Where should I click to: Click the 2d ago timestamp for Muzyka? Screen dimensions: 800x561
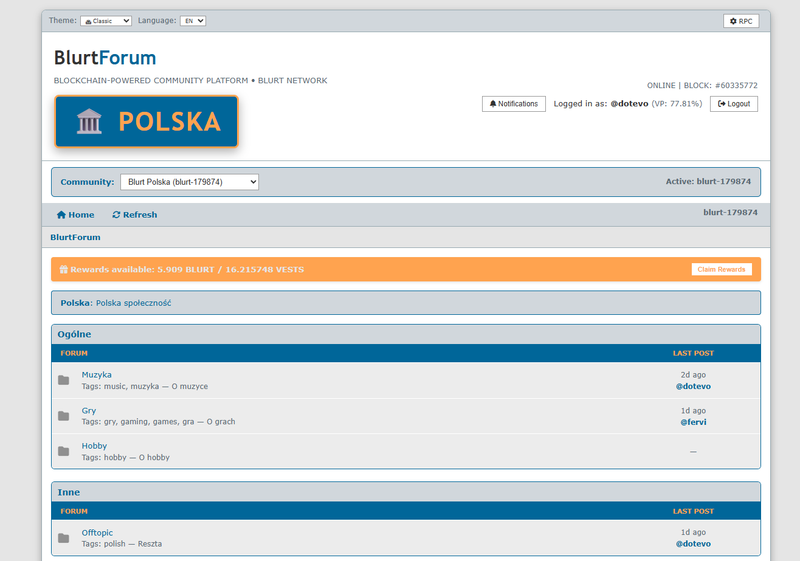pyautogui.click(x=693, y=374)
